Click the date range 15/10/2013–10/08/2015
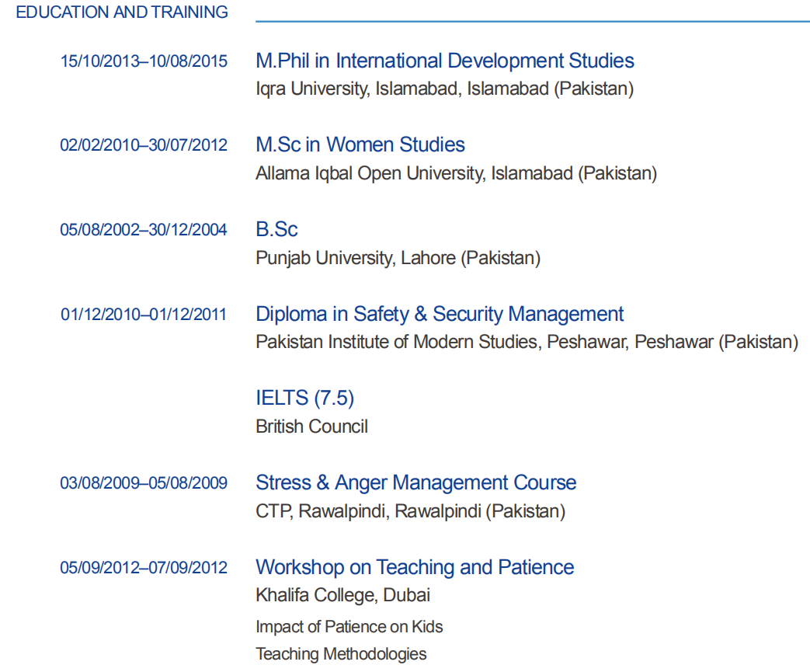This screenshot has width=810, height=672. click(144, 61)
